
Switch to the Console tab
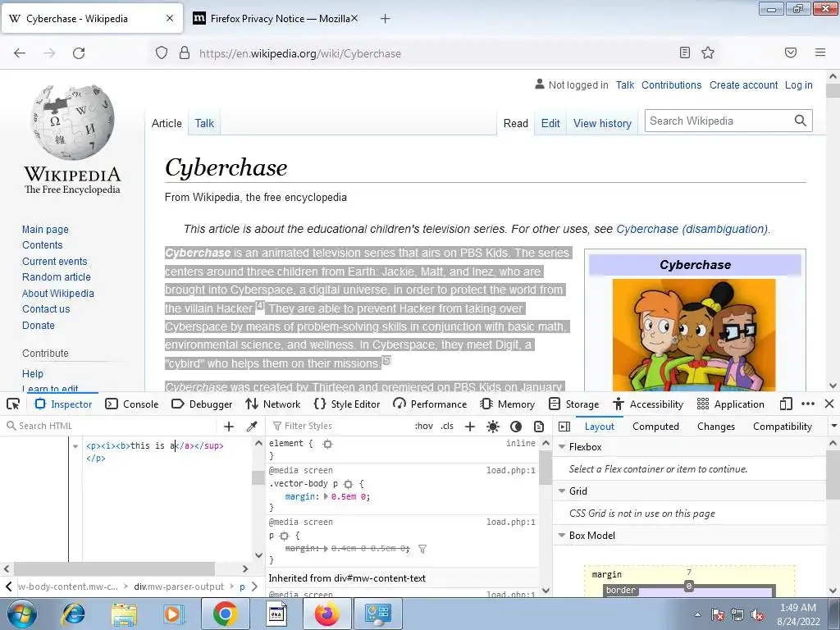click(x=132, y=404)
